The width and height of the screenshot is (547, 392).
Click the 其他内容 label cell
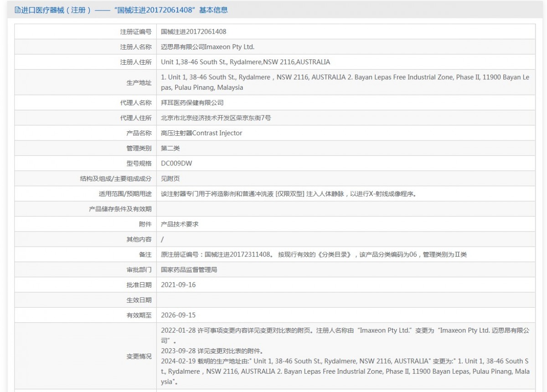tap(85, 239)
